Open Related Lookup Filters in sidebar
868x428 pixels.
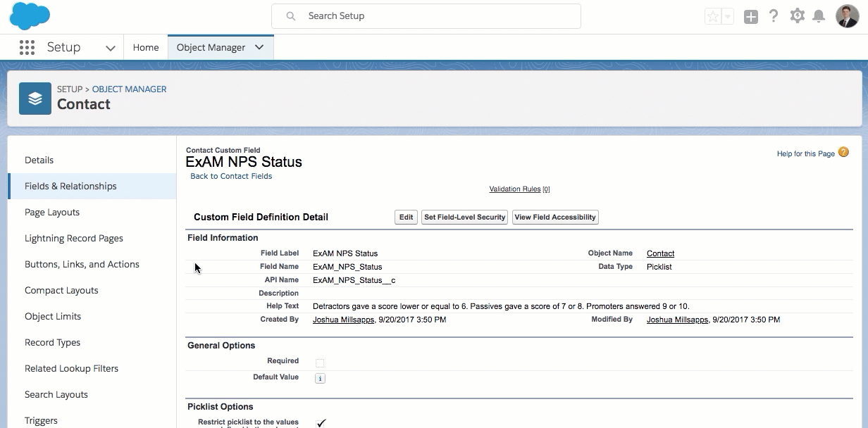92,369
